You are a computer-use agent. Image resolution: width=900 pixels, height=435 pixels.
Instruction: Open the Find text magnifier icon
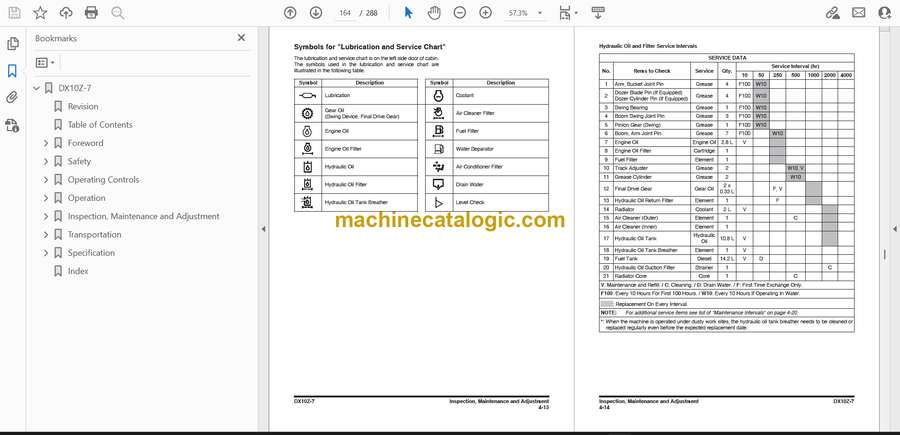click(x=118, y=13)
